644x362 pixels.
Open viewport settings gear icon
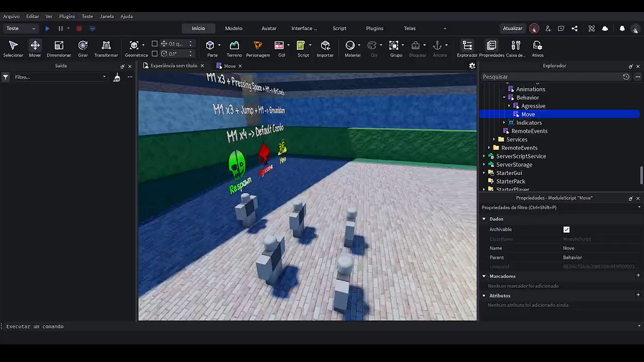pyautogui.click(x=472, y=65)
